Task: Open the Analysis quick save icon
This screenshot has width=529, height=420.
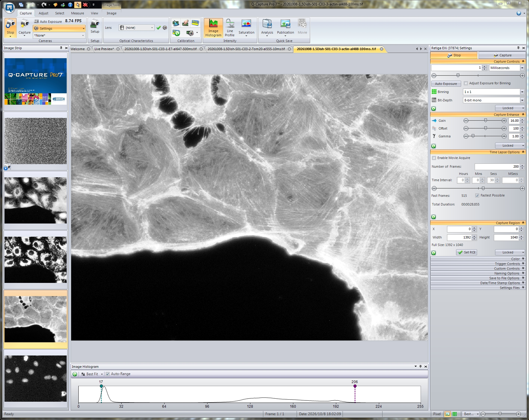Action: coord(267,28)
